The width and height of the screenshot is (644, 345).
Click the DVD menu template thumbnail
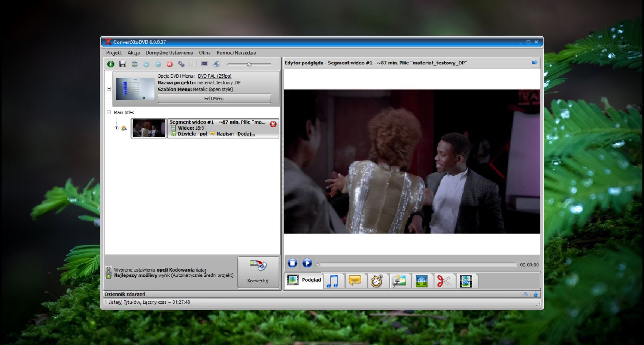pyautogui.click(x=135, y=89)
